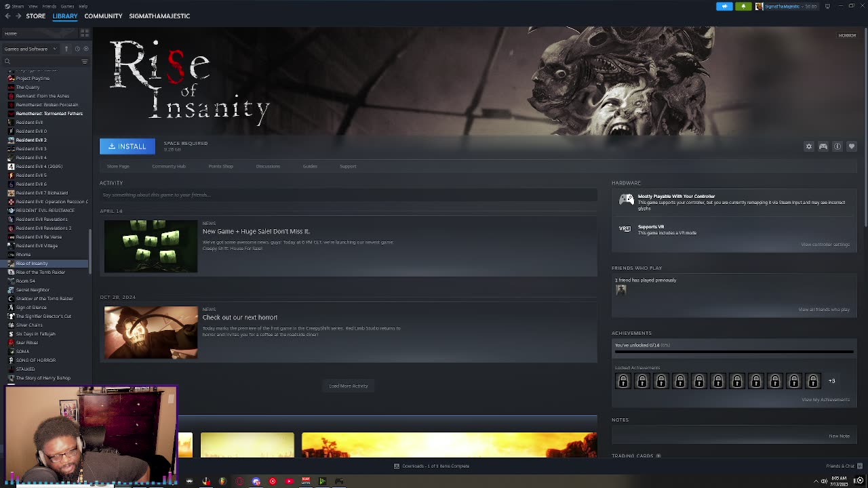Open game settings gear icon
This screenshot has width=868, height=488.
[x=808, y=146]
